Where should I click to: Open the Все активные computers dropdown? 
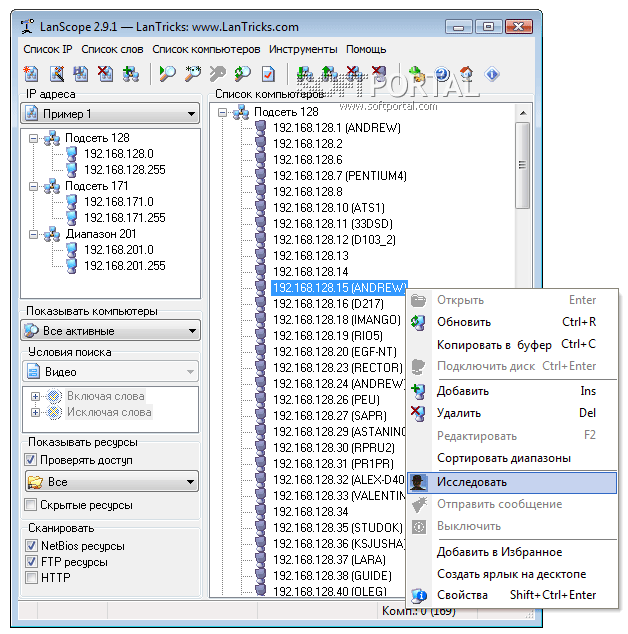110,331
